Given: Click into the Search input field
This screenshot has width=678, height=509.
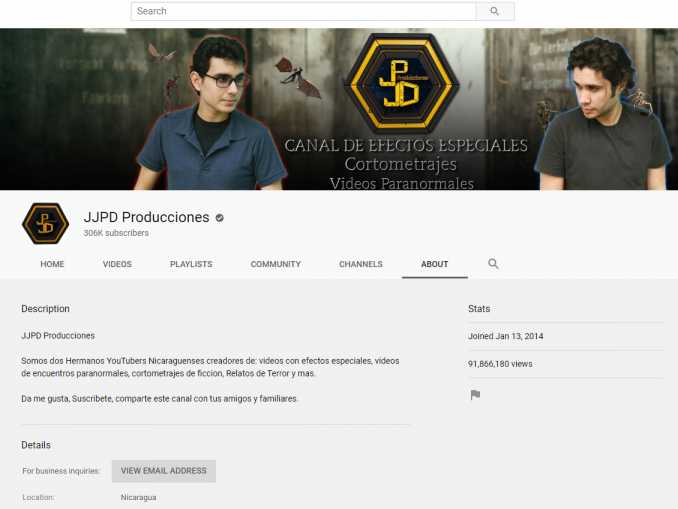Looking at the screenshot, I should coord(304,11).
